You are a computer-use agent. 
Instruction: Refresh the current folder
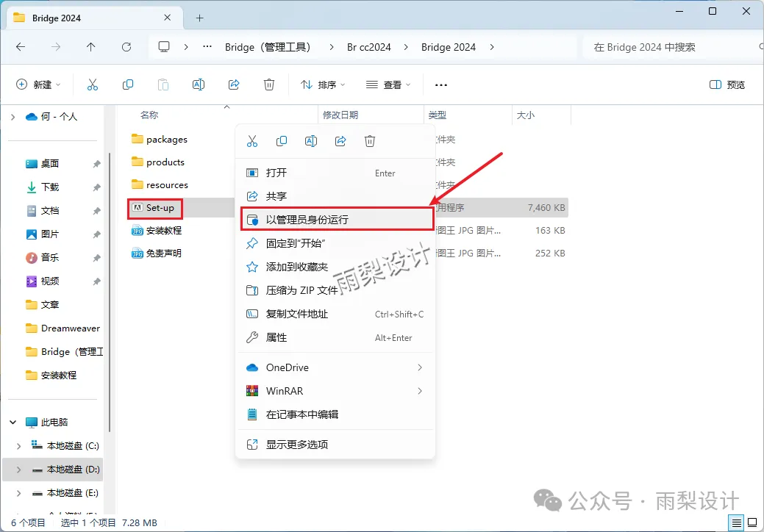coord(126,47)
